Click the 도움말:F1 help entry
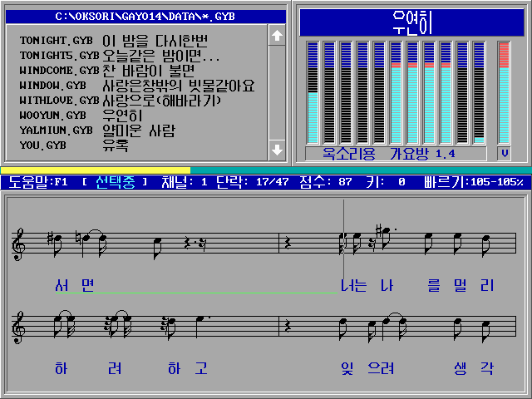 [x=38, y=182]
